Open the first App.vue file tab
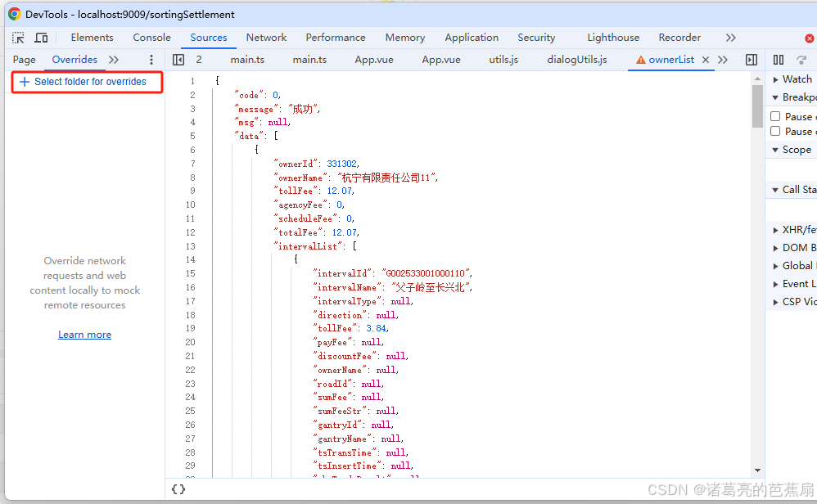 [374, 60]
